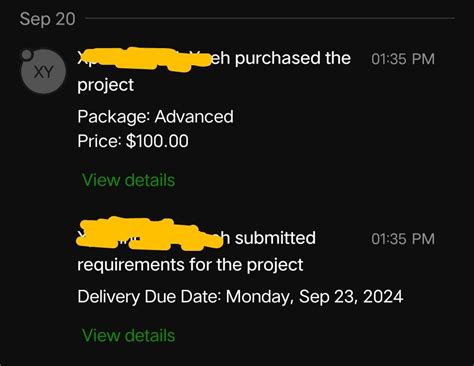The height and width of the screenshot is (366, 474).
Task: Click the redacted username in requirements message
Action: point(149,233)
